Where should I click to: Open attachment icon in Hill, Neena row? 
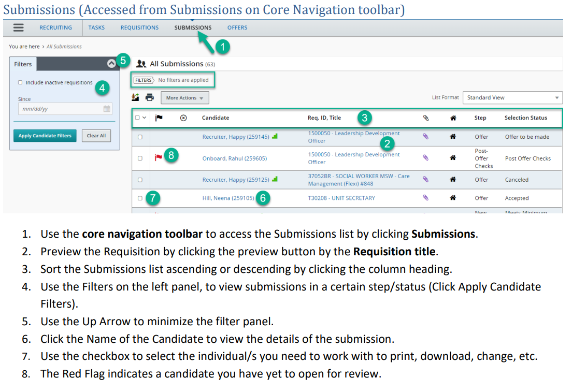[x=425, y=198]
